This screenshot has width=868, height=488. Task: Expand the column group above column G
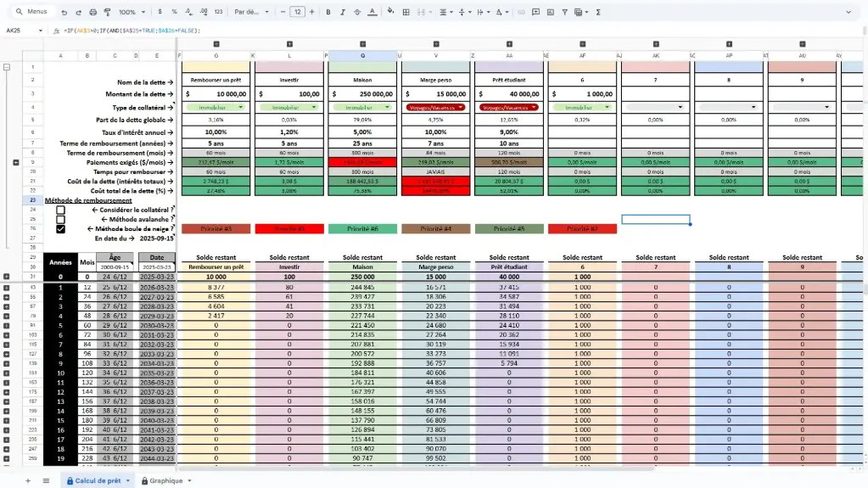coord(216,44)
